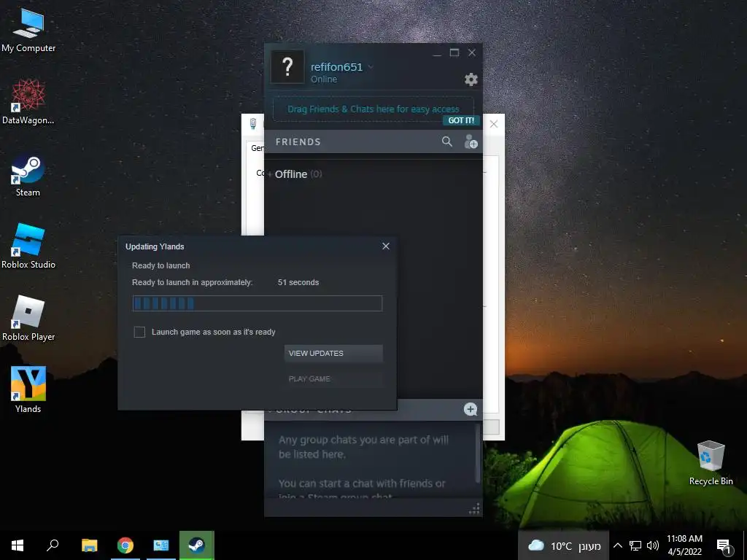Maximize the Steam friends window

(454, 52)
